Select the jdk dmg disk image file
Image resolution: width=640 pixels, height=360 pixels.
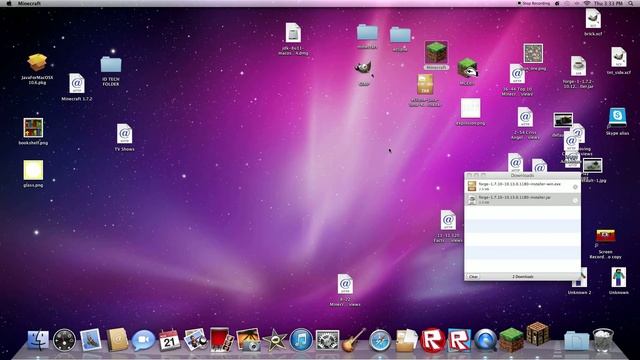(293, 33)
